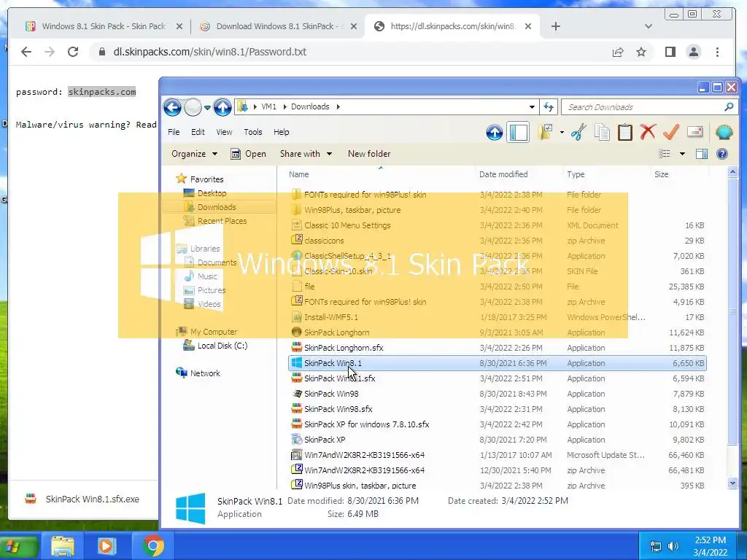Open the address bar history dropdown
Screen dimensions: 747x560
pyautogui.click(x=532, y=107)
